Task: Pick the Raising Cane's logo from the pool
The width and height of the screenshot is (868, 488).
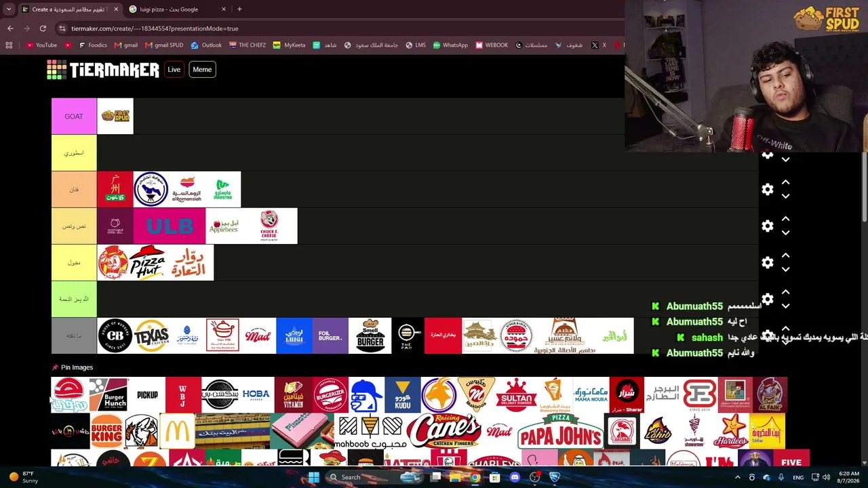Action: pyautogui.click(x=444, y=431)
